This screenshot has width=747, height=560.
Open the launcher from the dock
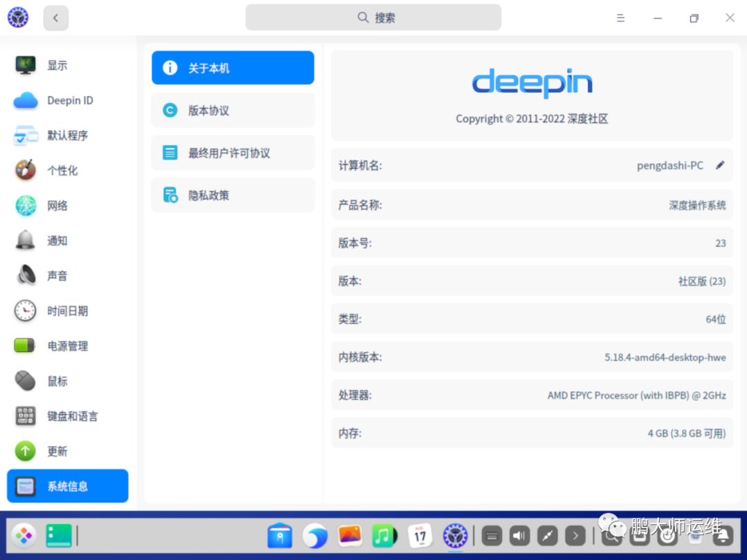pyautogui.click(x=24, y=536)
